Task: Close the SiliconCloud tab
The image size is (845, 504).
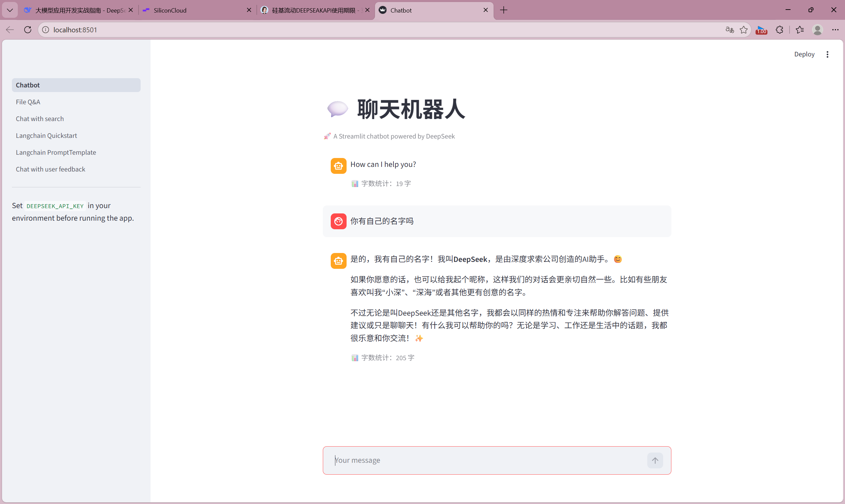Action: pyautogui.click(x=249, y=10)
